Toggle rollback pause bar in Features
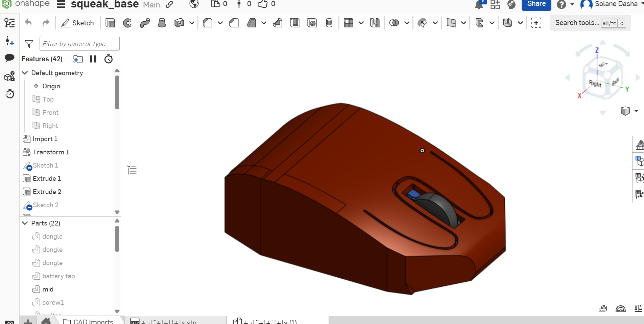This screenshot has width=644, height=324. coord(93,59)
